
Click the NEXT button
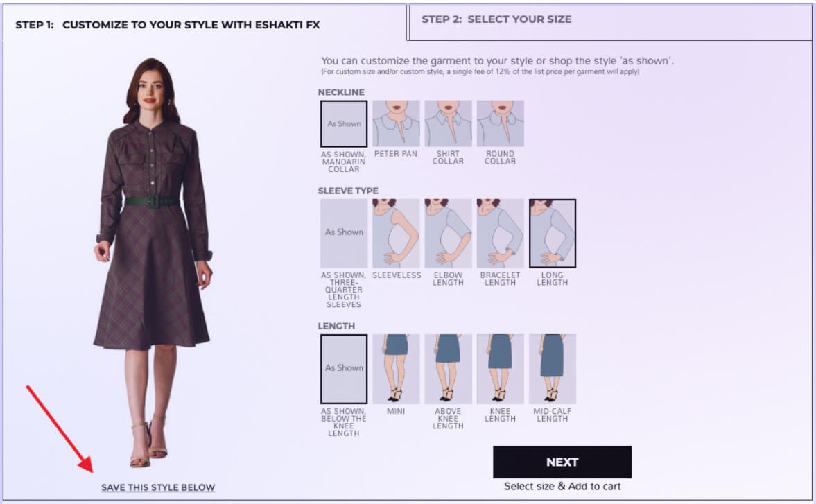coord(562,462)
